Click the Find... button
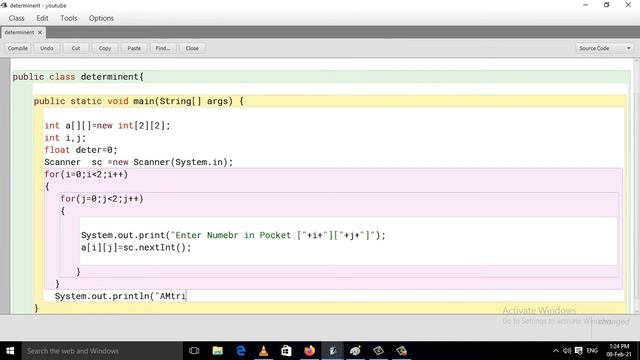Viewport: 640px width, 360px height. pyautogui.click(x=163, y=48)
